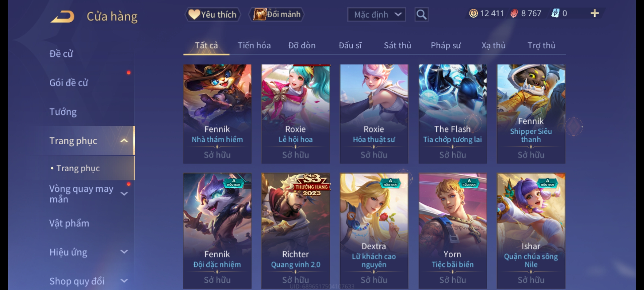Go to Gói đề cử section

pyautogui.click(x=69, y=83)
